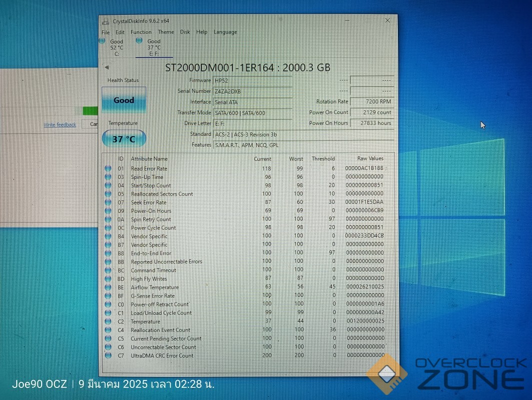
Task: Click the Power On Hours value
Action: tap(372, 123)
